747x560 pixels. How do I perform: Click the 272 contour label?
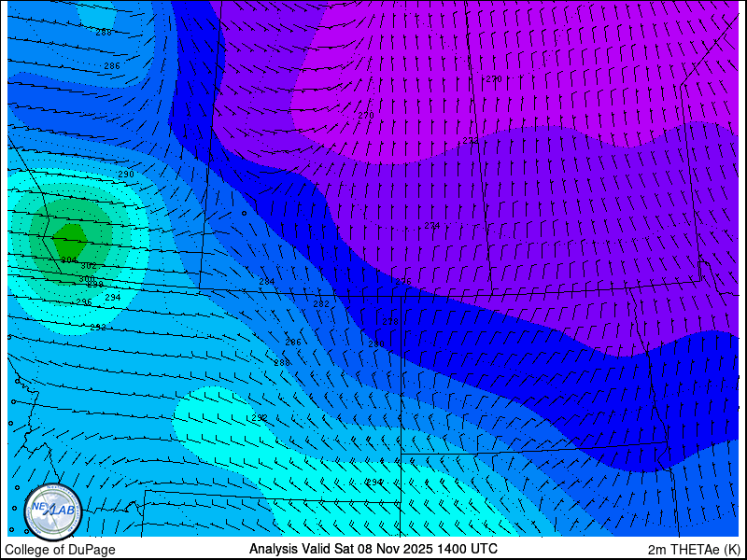(471, 141)
